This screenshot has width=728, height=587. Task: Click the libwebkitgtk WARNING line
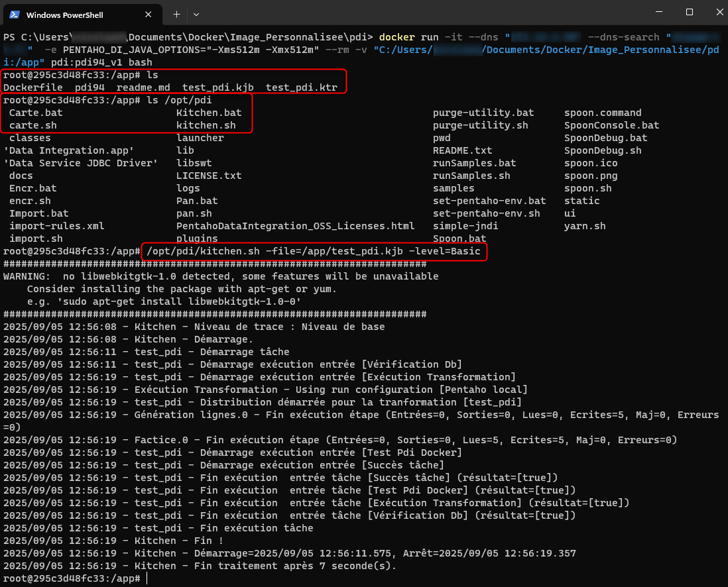tap(221, 276)
